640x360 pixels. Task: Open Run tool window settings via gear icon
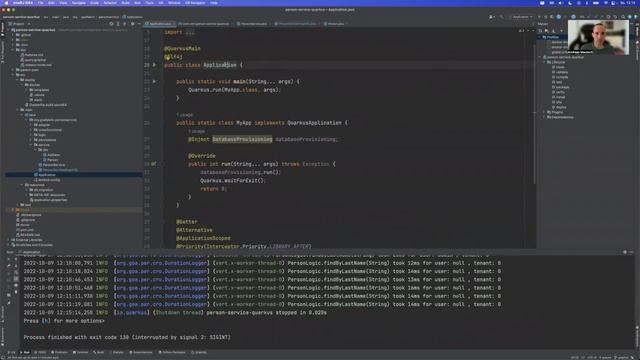[x=625, y=252]
